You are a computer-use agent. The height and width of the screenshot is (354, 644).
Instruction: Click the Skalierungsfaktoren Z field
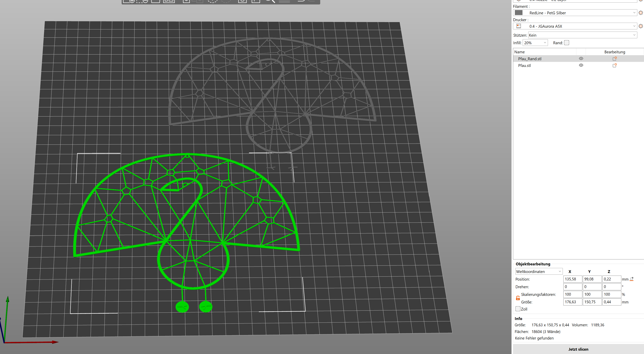611,294
